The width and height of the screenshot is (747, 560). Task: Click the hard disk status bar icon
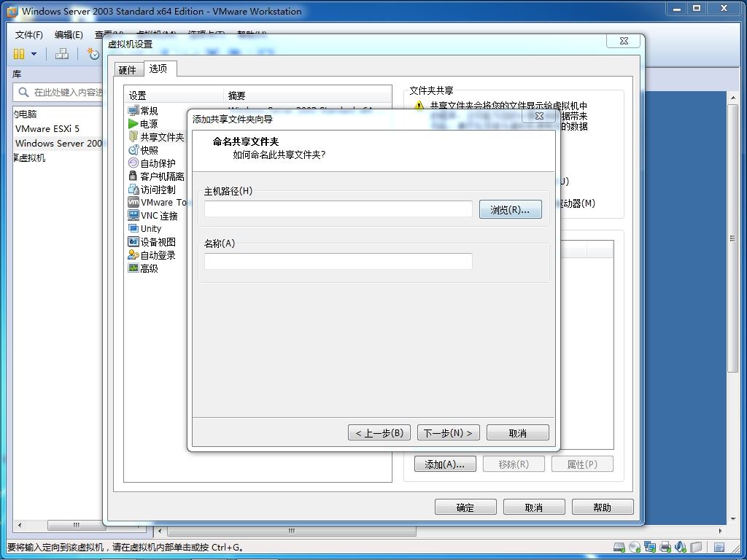click(x=619, y=547)
